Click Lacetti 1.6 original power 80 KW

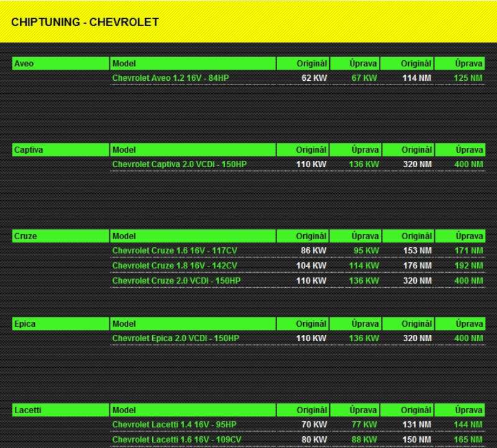click(314, 439)
